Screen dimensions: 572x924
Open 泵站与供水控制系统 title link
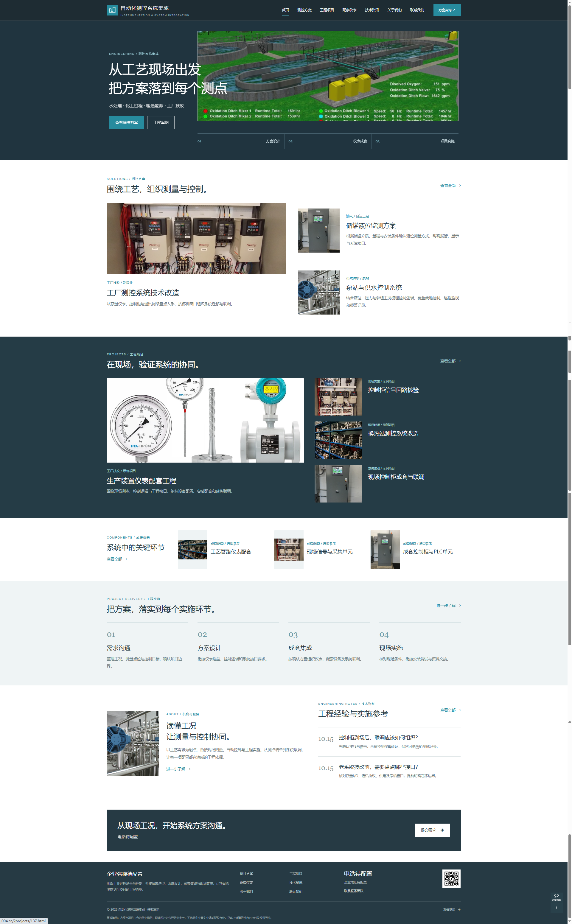374,287
